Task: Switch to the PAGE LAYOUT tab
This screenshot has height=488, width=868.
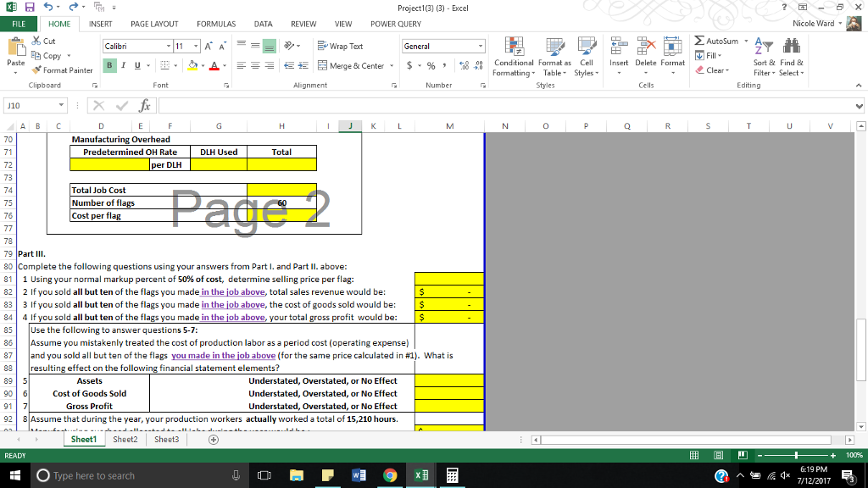Action: click(x=154, y=24)
